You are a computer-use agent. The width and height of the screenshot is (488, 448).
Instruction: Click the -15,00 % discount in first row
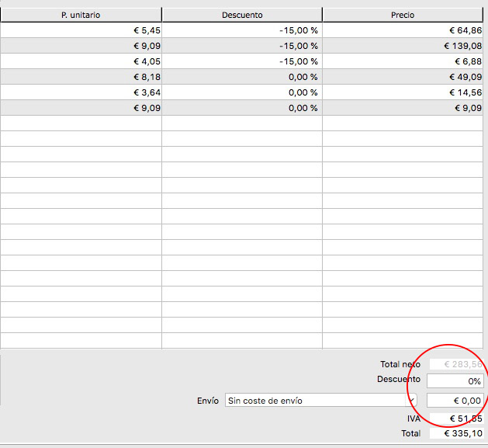coord(242,30)
